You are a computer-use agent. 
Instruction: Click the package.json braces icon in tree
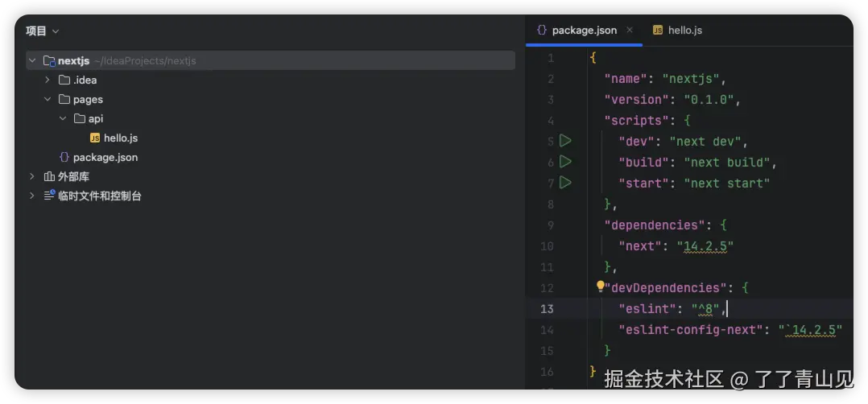pyautogui.click(x=64, y=158)
